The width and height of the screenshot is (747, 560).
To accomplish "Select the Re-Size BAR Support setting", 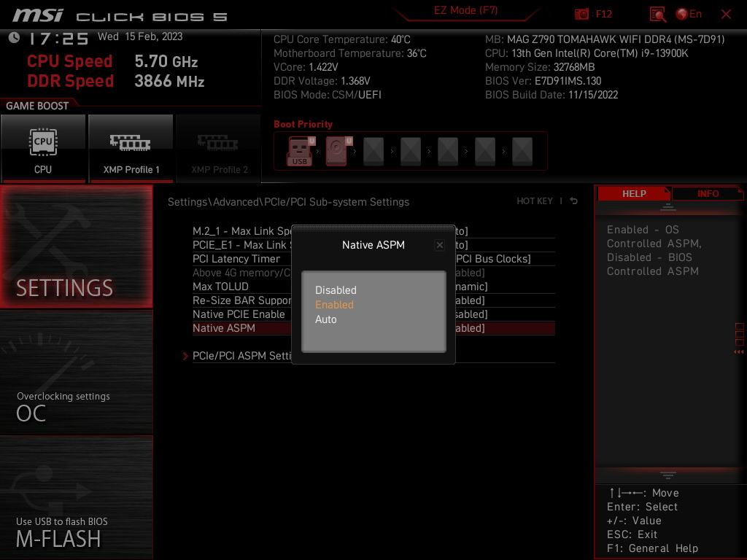I will tap(373, 300).
